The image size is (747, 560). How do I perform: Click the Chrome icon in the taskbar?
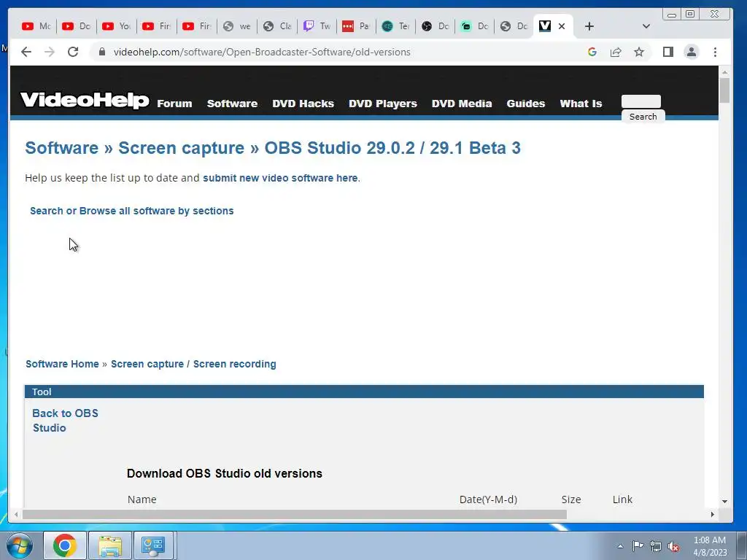tap(65, 545)
